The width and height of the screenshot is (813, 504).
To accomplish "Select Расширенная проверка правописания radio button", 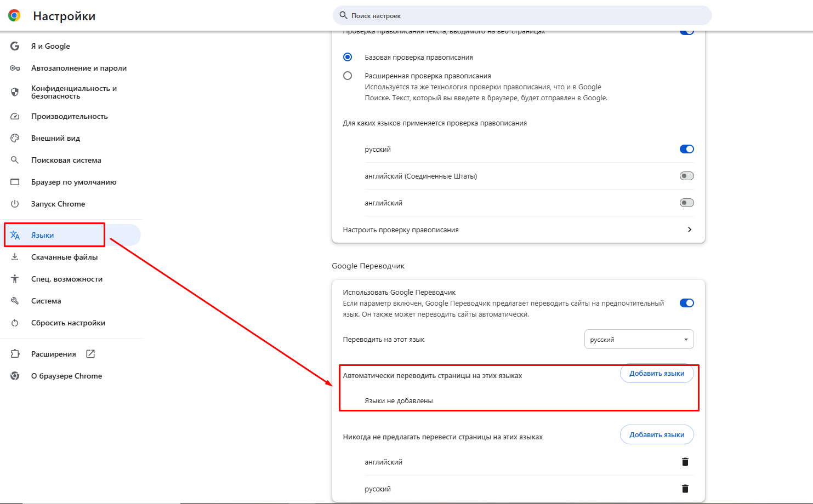I will [348, 76].
